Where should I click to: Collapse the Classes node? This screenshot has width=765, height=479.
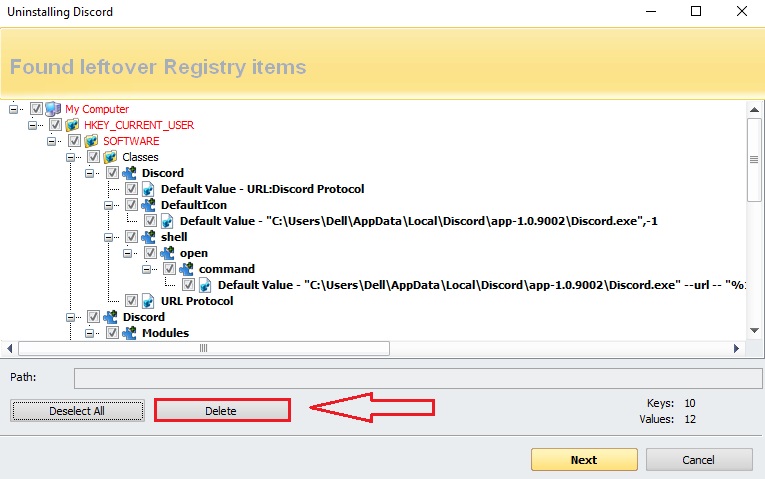click(x=70, y=158)
